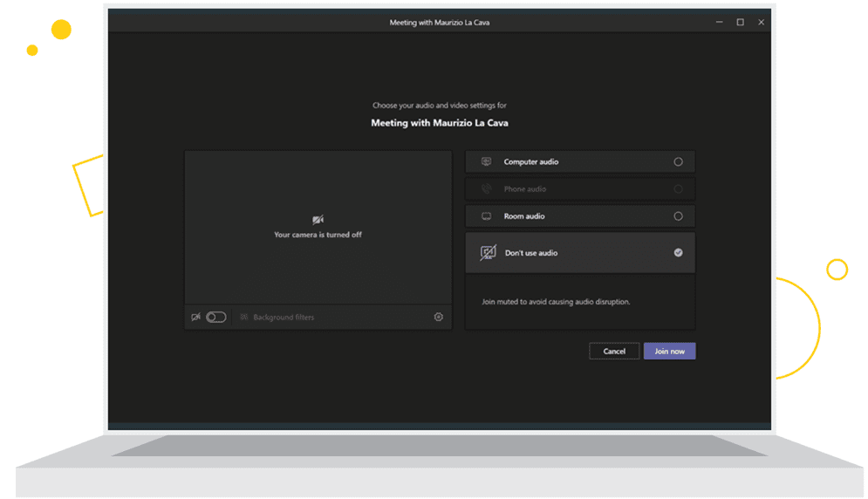This screenshot has width=868, height=499.
Task: Open Background filters by its label
Action: (283, 318)
